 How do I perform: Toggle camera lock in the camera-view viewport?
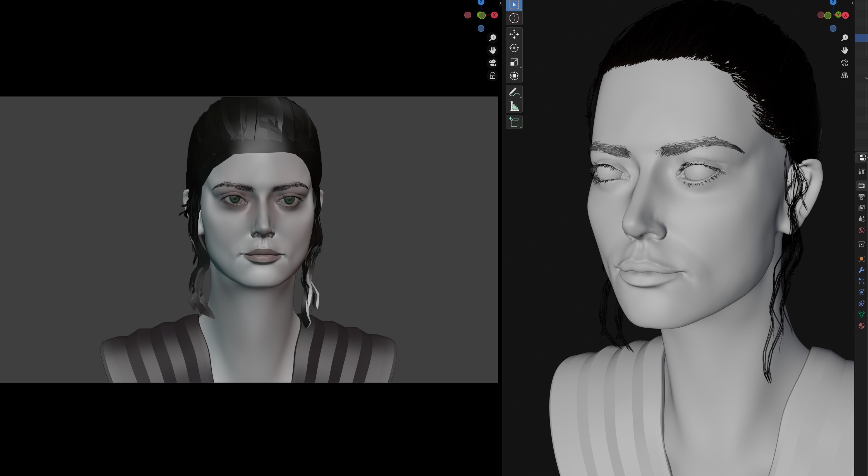coord(492,76)
